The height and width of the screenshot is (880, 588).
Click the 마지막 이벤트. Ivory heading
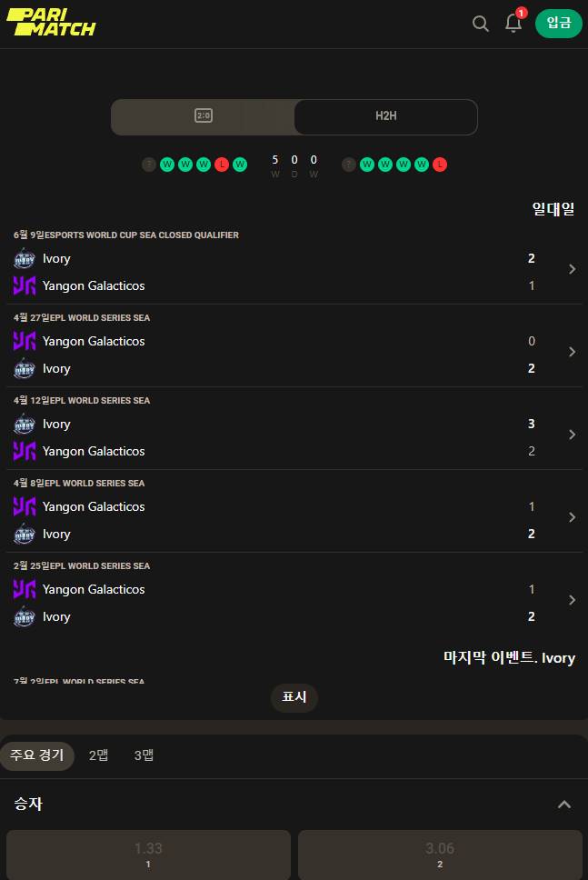(x=510, y=657)
